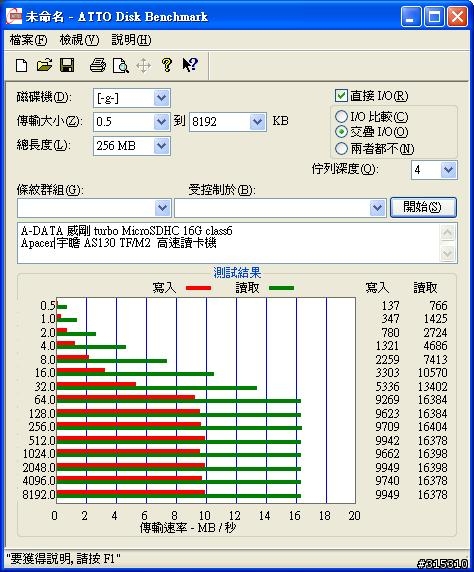Click the write value 9269
Image resolution: width=474 pixels, height=572 pixels.
click(387, 400)
